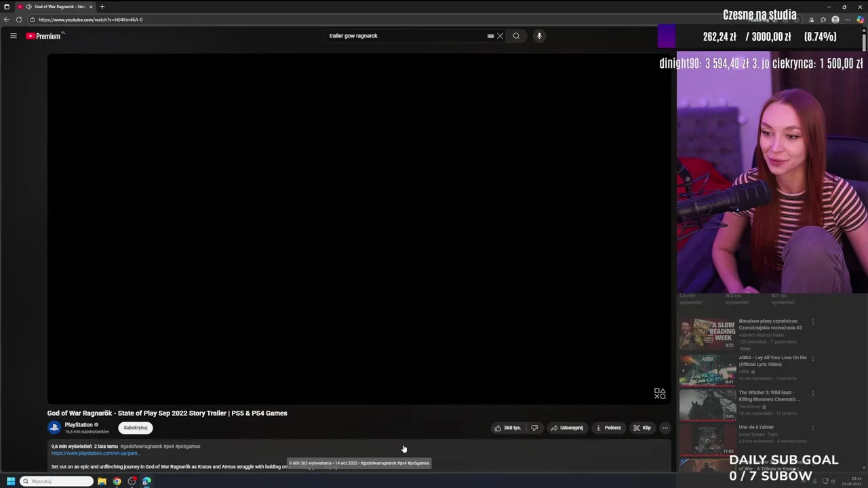Go back with the browser back arrow
The height and width of the screenshot is (488, 868).
pos(7,20)
